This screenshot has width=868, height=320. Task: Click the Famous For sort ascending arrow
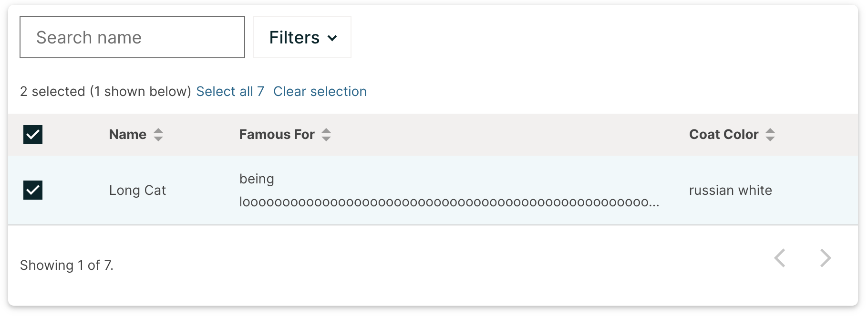(326, 131)
